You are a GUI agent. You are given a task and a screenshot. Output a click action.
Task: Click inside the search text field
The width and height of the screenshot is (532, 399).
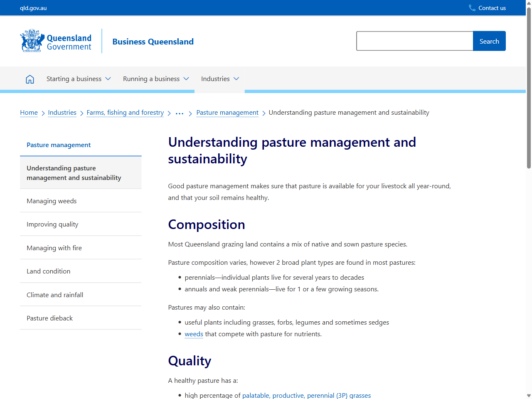pos(414,41)
